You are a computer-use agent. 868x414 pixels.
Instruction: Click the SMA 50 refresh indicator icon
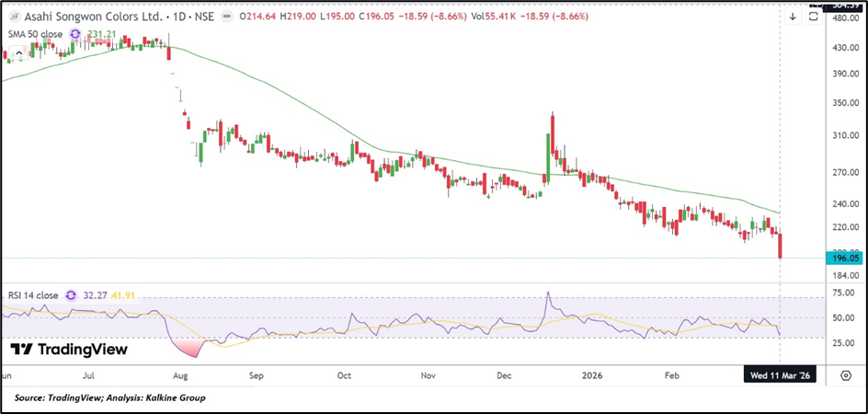pyautogui.click(x=74, y=34)
